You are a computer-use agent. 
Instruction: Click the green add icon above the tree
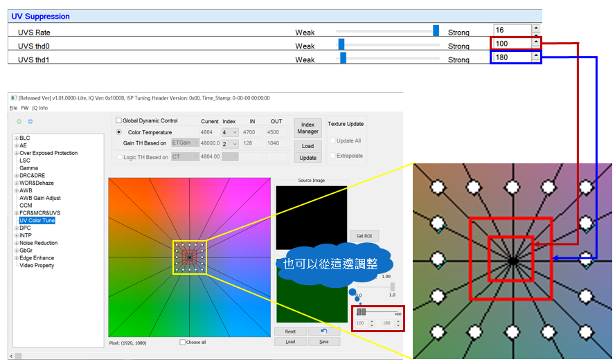pos(19,121)
